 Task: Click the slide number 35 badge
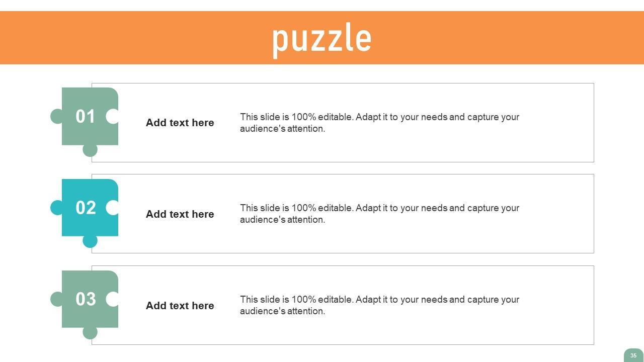[x=633, y=355]
